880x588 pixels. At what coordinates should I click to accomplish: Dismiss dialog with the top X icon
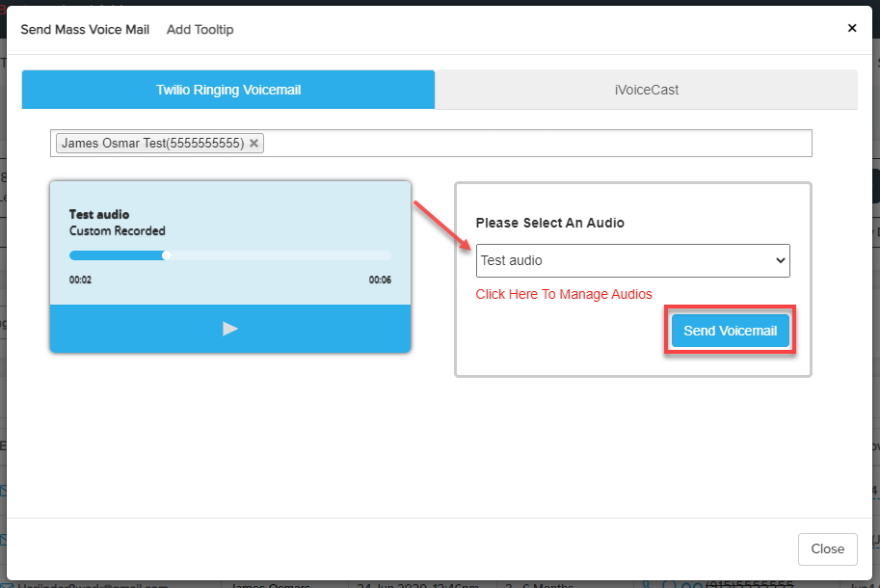click(x=851, y=29)
